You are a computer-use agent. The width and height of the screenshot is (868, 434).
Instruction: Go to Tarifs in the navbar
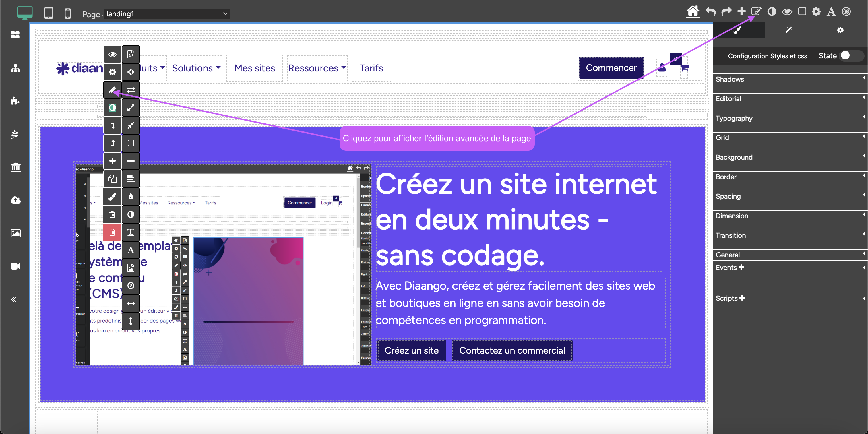tap(371, 68)
